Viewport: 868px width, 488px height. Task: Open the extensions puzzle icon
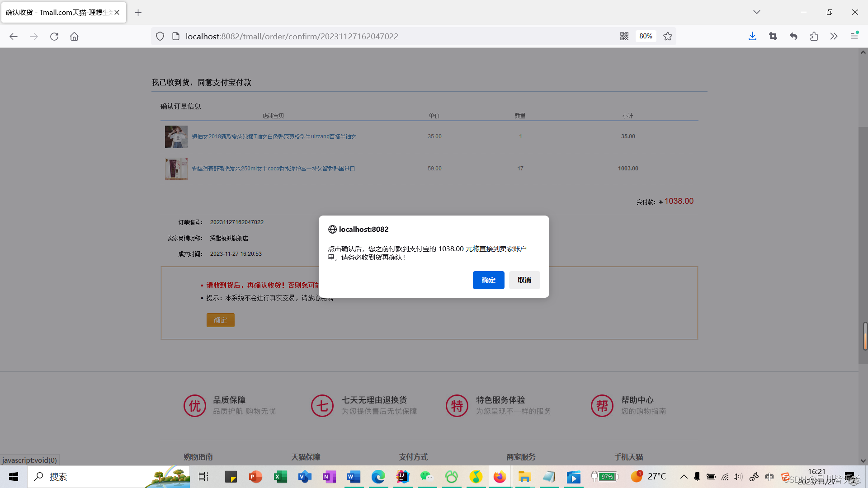(x=814, y=37)
